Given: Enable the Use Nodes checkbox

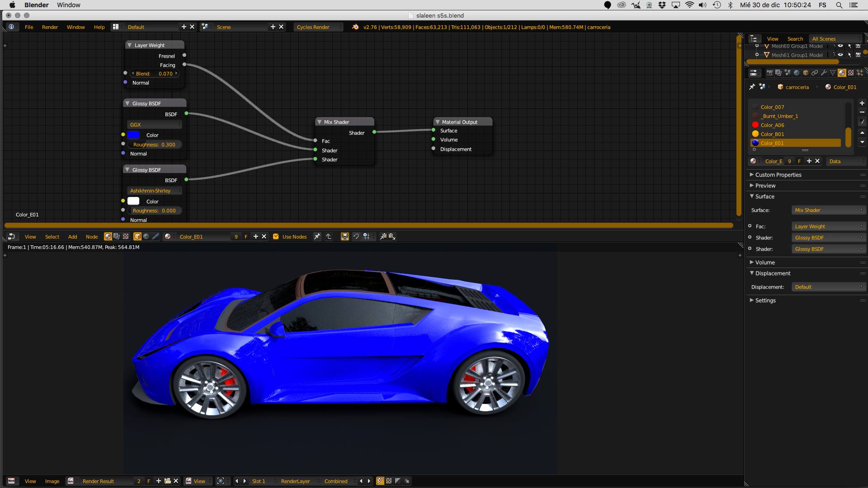Looking at the screenshot, I should 276,236.
